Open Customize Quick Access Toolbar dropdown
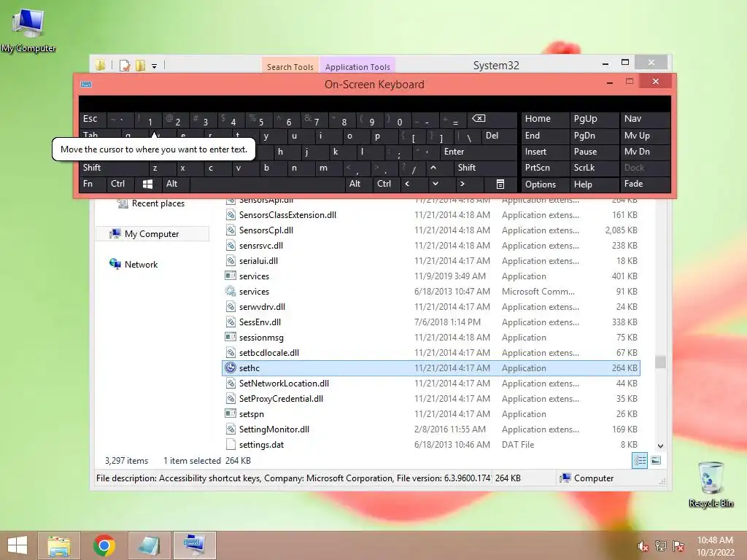 155,66
